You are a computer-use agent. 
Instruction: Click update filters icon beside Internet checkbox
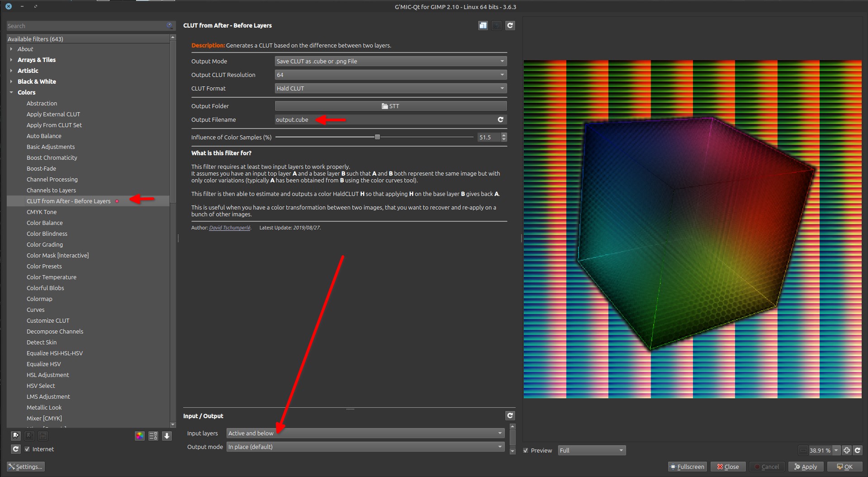[16, 449]
